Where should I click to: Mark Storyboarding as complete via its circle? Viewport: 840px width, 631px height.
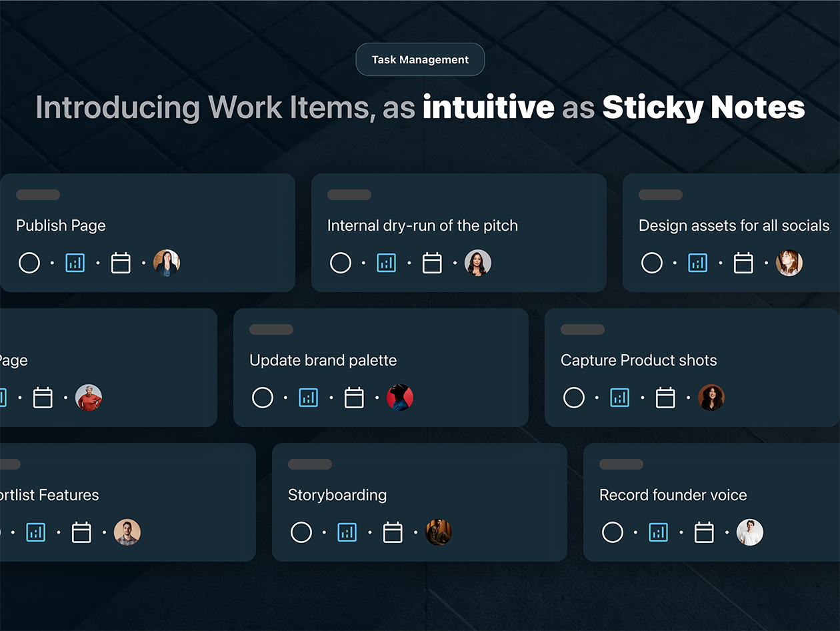(301, 532)
